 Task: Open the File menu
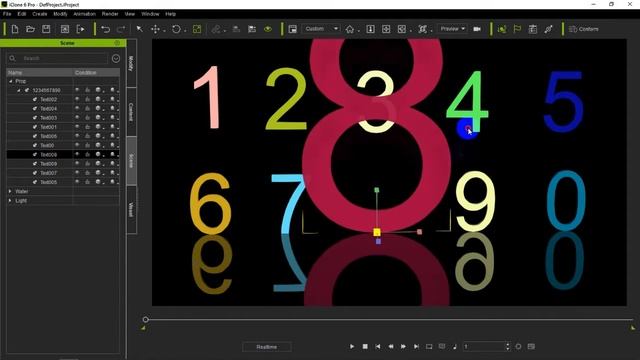click(7, 14)
